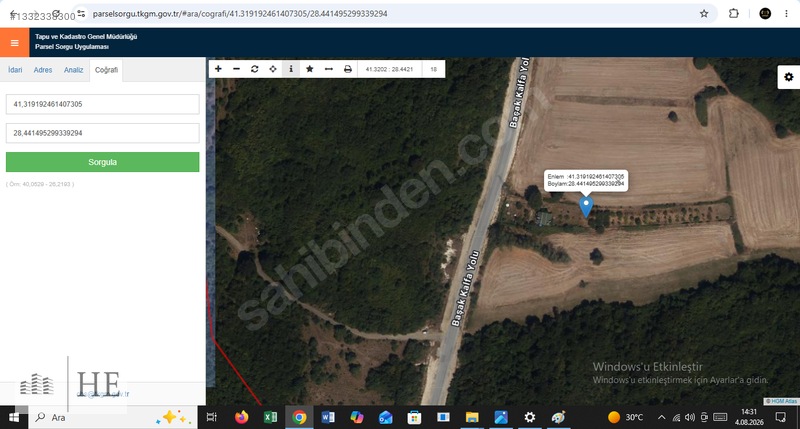This screenshot has width=800, height=429.
Task: Open the Chrome profile avatar
Action: (765, 14)
